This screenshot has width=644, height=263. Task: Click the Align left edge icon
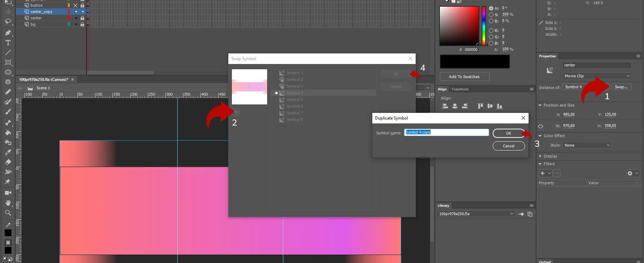coord(445,106)
